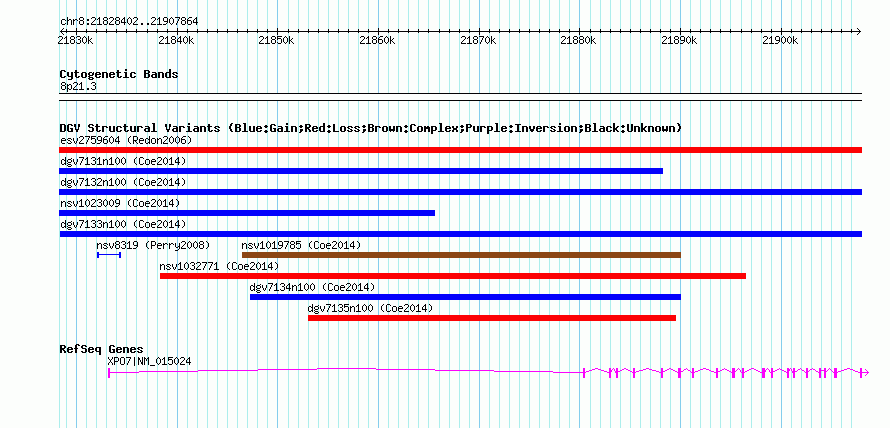Click the blue dgv7131n100 gain bar
Image resolution: width=890 pixels, height=428 pixels.
pos(361,171)
